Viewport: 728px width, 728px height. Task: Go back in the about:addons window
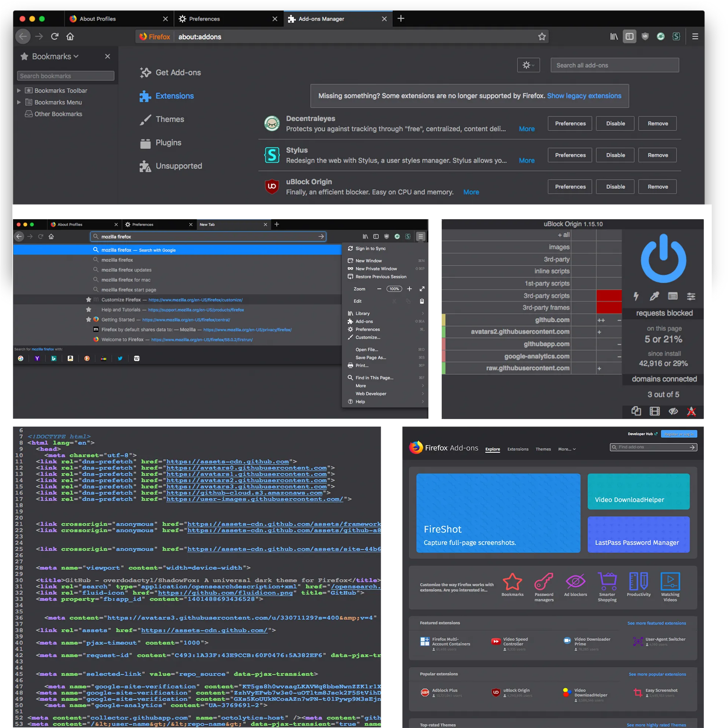point(23,36)
